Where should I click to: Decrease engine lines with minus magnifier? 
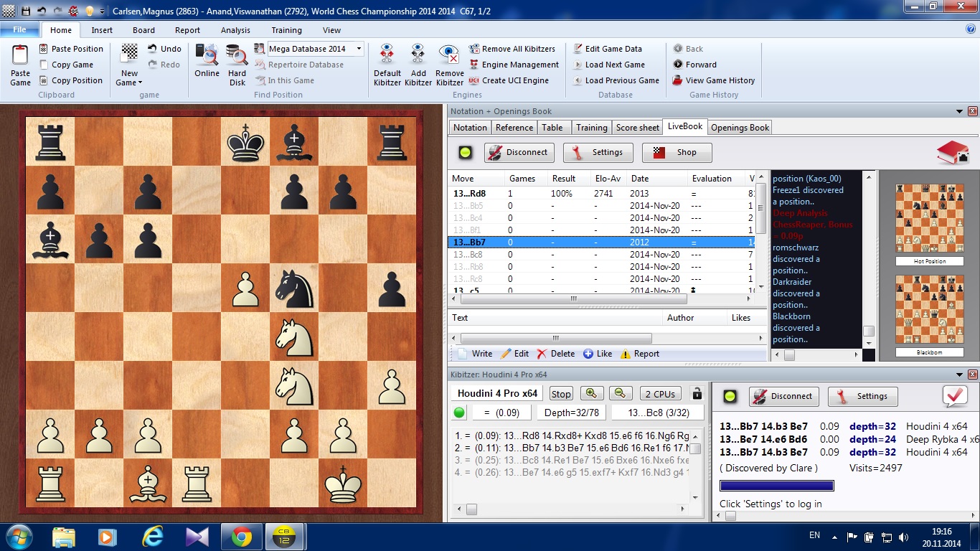click(621, 393)
